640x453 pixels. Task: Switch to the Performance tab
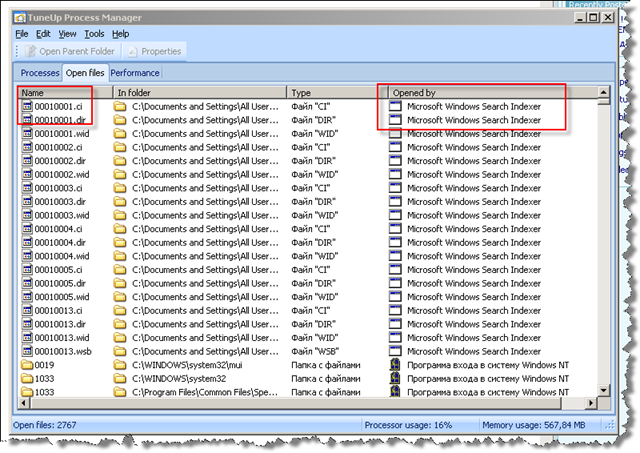134,73
